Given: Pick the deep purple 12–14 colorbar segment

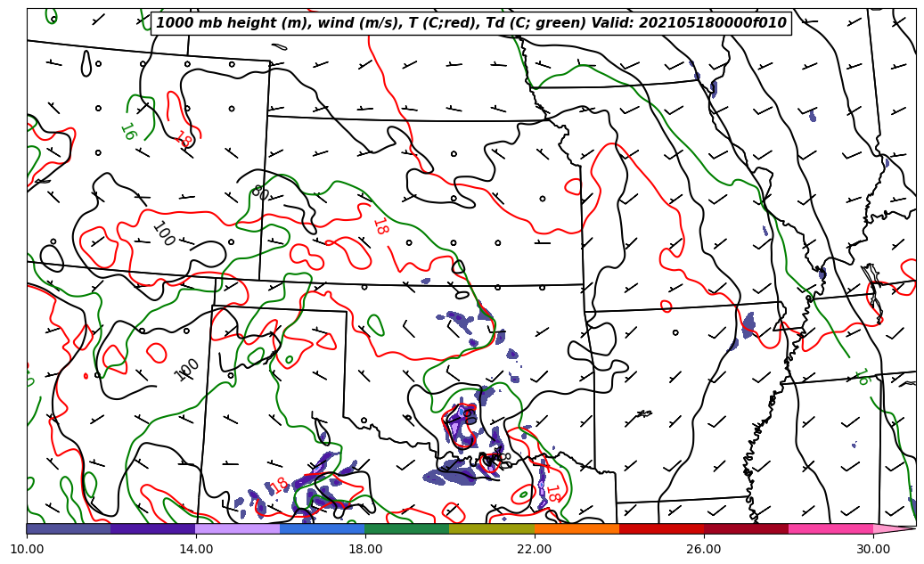Looking at the screenshot, I should [x=153, y=528].
